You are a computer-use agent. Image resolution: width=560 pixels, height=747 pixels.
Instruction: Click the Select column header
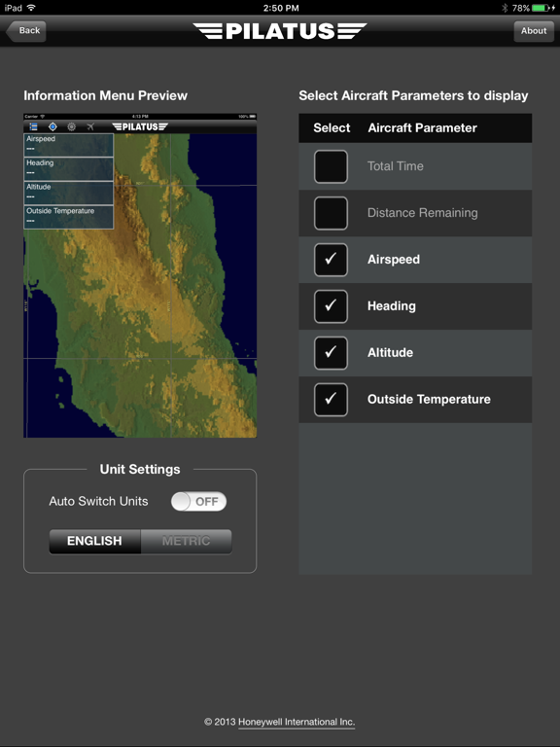(x=332, y=127)
